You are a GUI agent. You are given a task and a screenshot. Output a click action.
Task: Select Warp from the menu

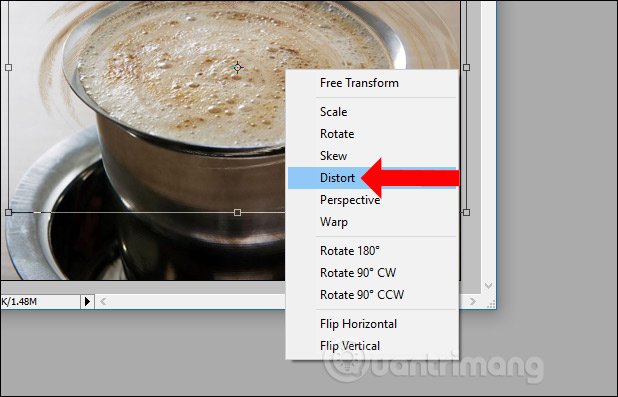click(372, 222)
